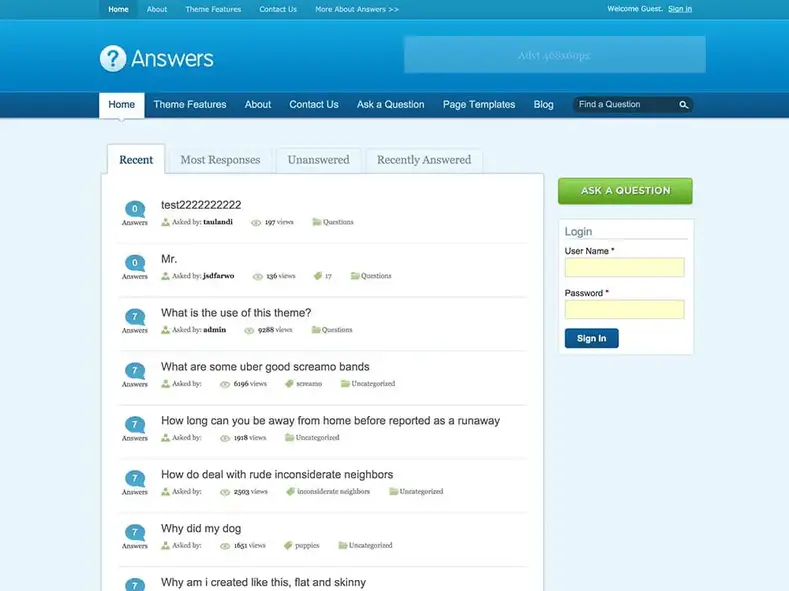Open question about uber good screamo bands

coord(265,367)
